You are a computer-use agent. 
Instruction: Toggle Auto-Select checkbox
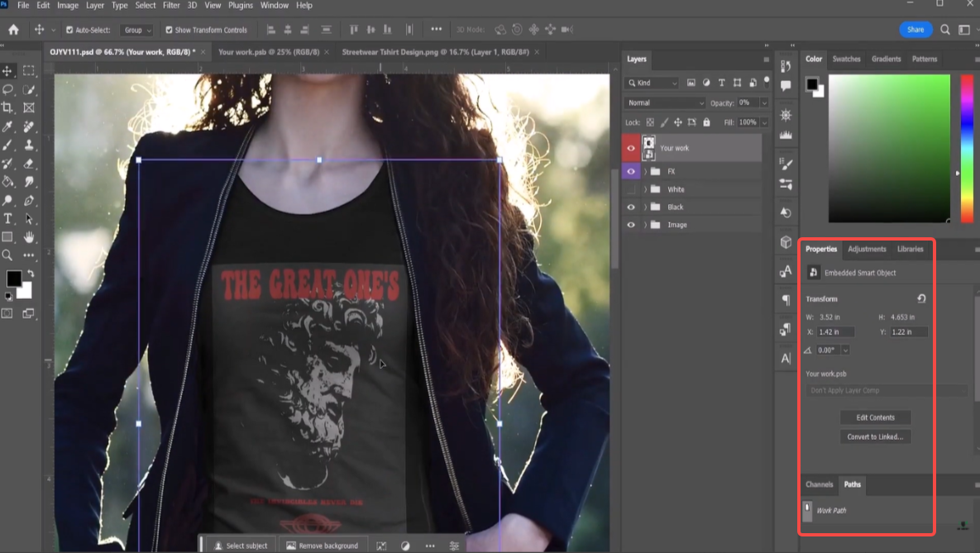tap(69, 30)
